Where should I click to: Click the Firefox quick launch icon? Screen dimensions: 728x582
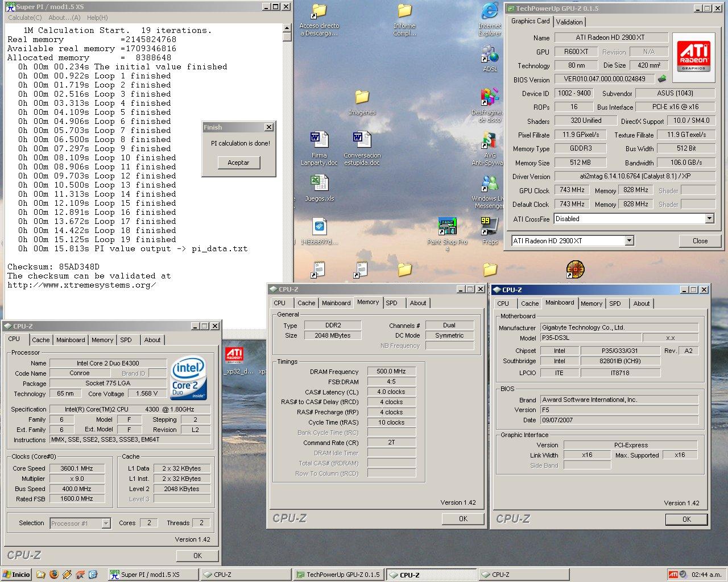click(54, 575)
